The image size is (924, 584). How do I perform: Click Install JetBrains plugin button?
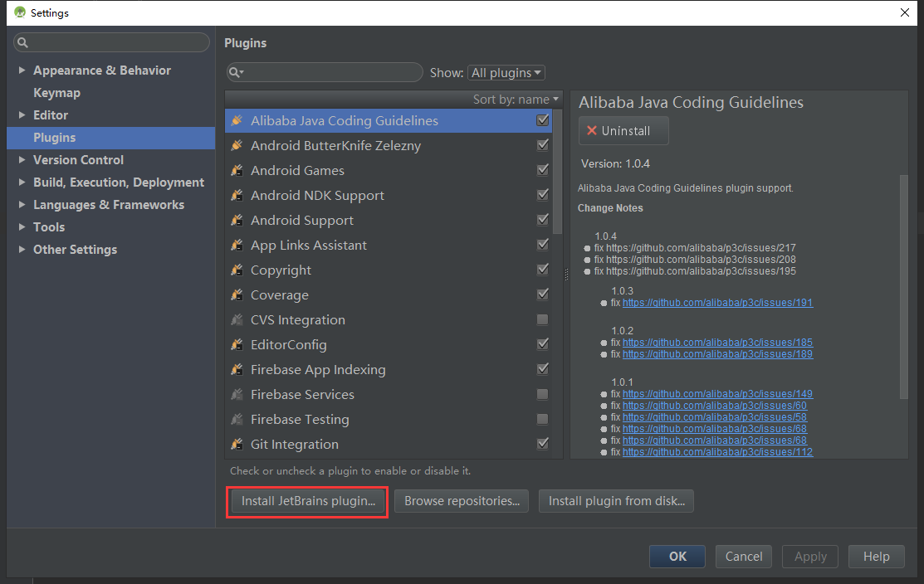pos(308,501)
